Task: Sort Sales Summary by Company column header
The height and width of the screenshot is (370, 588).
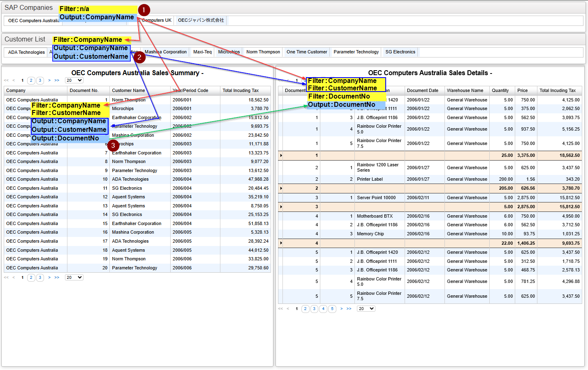Action: (x=35, y=91)
